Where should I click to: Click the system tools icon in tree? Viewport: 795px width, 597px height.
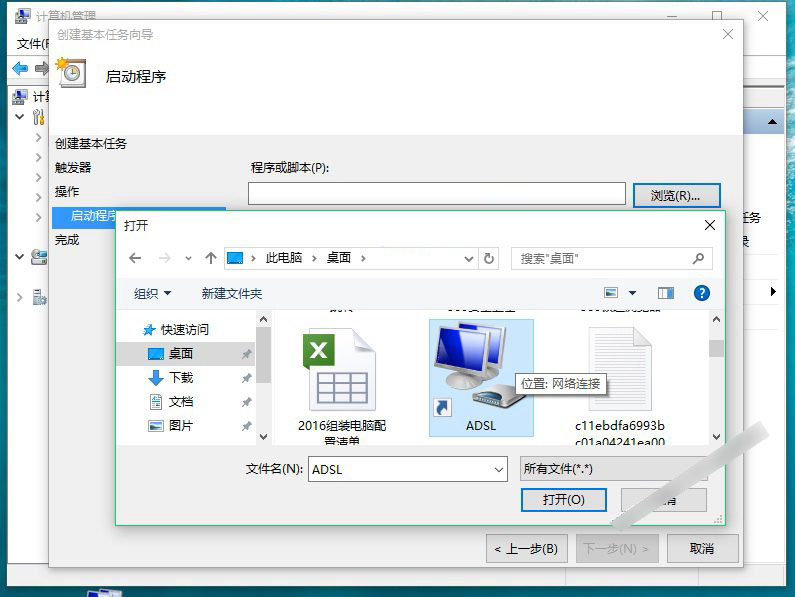(39, 117)
